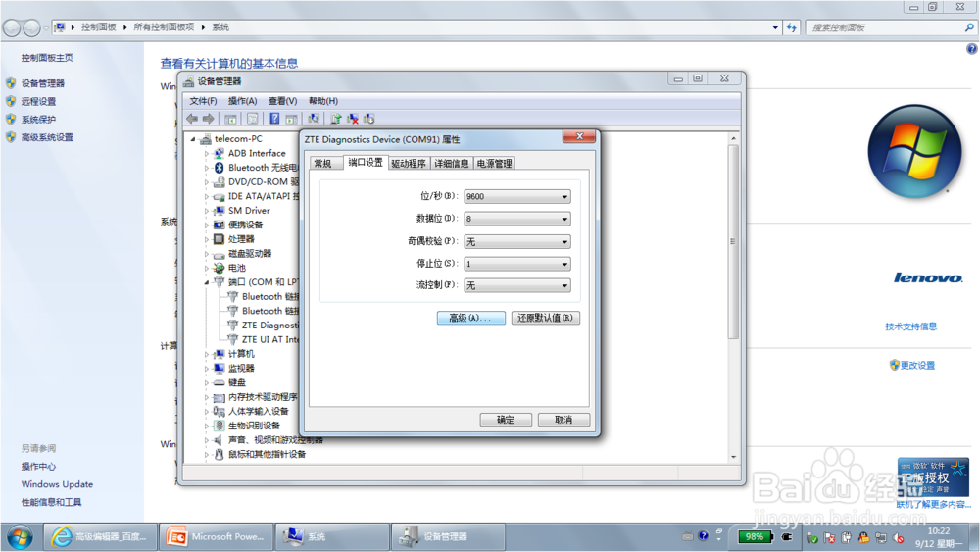The image size is (980, 552).
Task: Open Internet Explorer taskbar item
Action: click(x=100, y=537)
